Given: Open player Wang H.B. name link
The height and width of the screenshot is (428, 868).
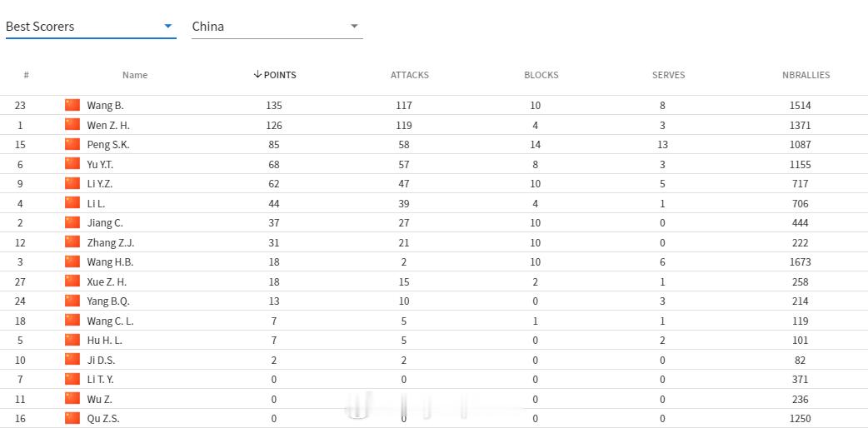Looking at the screenshot, I should tap(110, 262).
